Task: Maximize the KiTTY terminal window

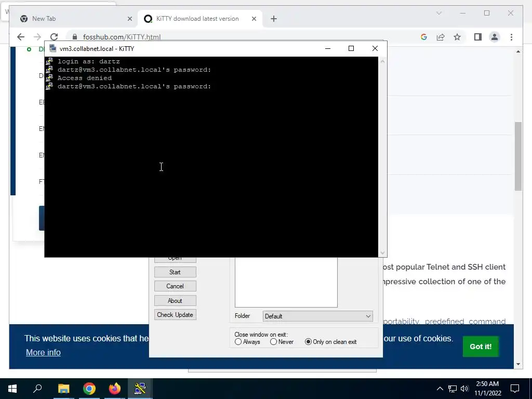Action: point(351,48)
